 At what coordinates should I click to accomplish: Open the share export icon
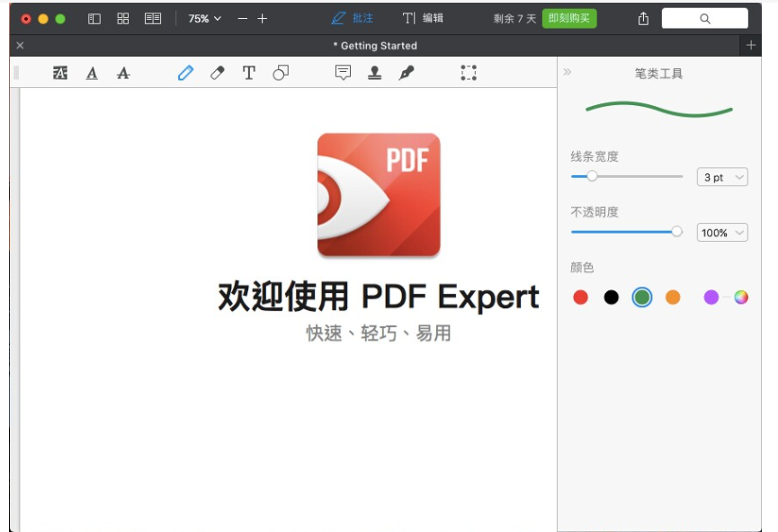[x=643, y=19]
